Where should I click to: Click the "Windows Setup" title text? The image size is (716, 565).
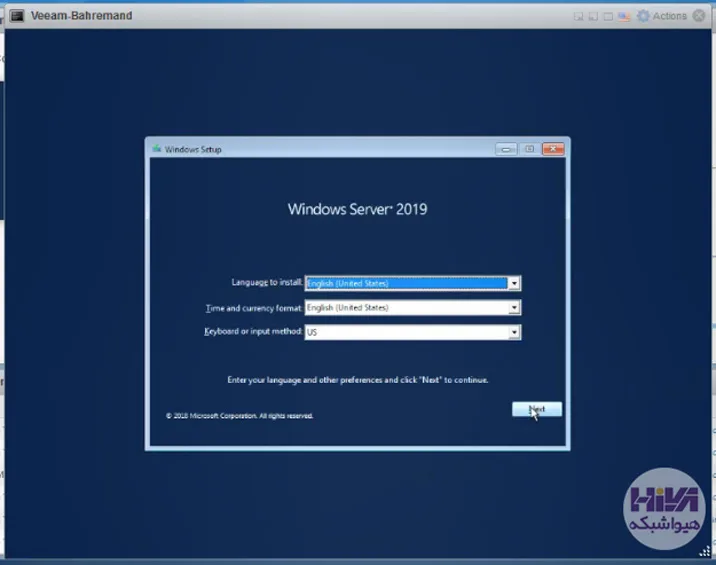(193, 149)
